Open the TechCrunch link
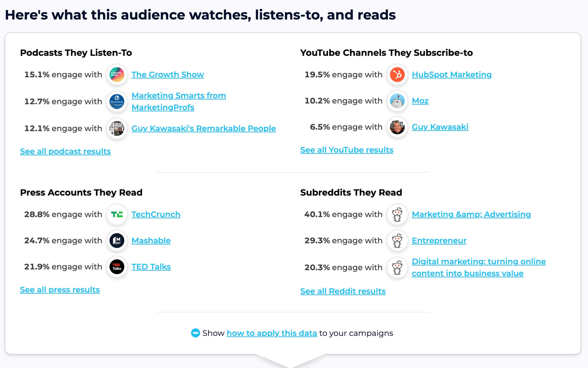 pyautogui.click(x=156, y=214)
